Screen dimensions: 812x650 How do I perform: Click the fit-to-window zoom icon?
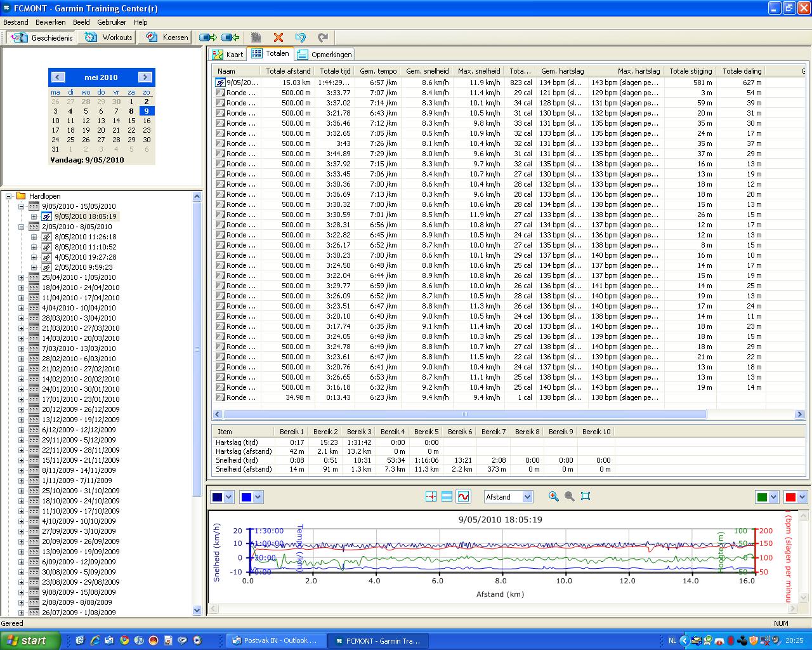tap(586, 496)
